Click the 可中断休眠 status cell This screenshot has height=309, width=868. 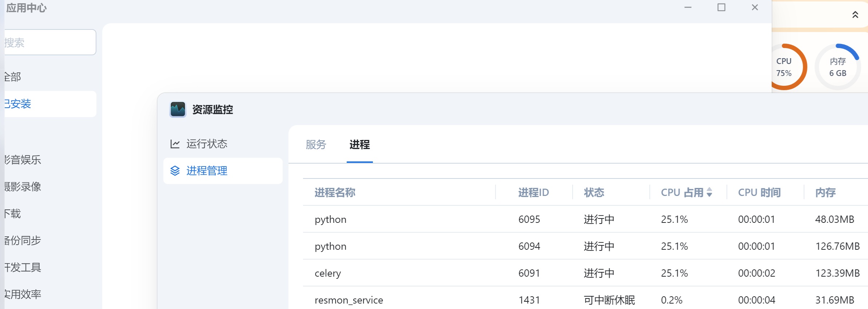(609, 300)
